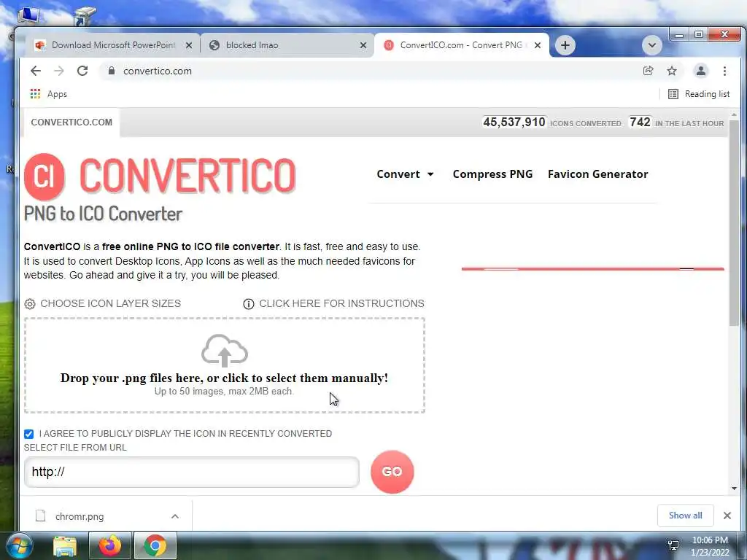
Task: Go back using the browser back arrow
Action: pos(36,71)
